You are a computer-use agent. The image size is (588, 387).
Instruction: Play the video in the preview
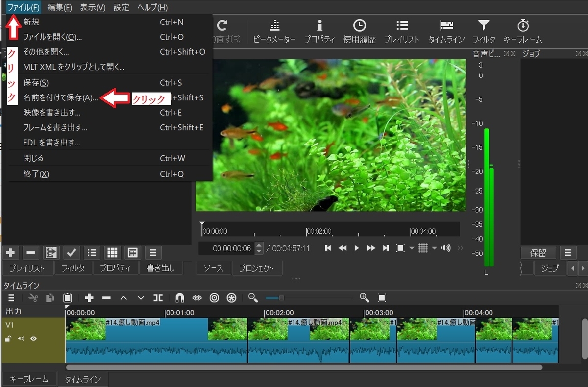point(357,248)
